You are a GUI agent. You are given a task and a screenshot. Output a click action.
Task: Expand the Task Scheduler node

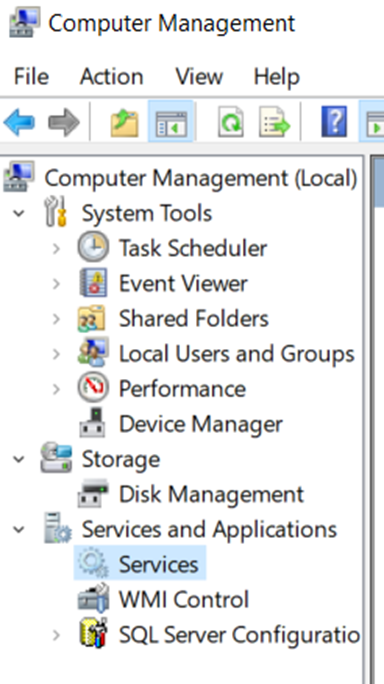coord(56,249)
